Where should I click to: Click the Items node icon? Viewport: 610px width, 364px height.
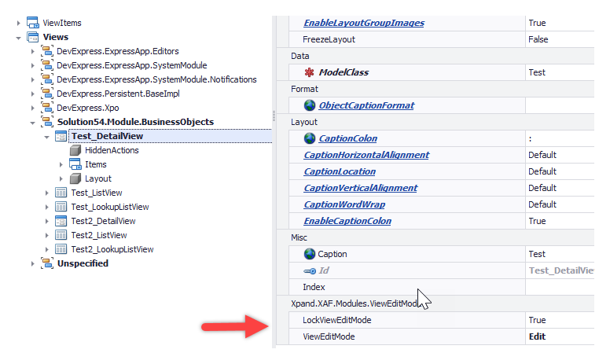(x=75, y=164)
